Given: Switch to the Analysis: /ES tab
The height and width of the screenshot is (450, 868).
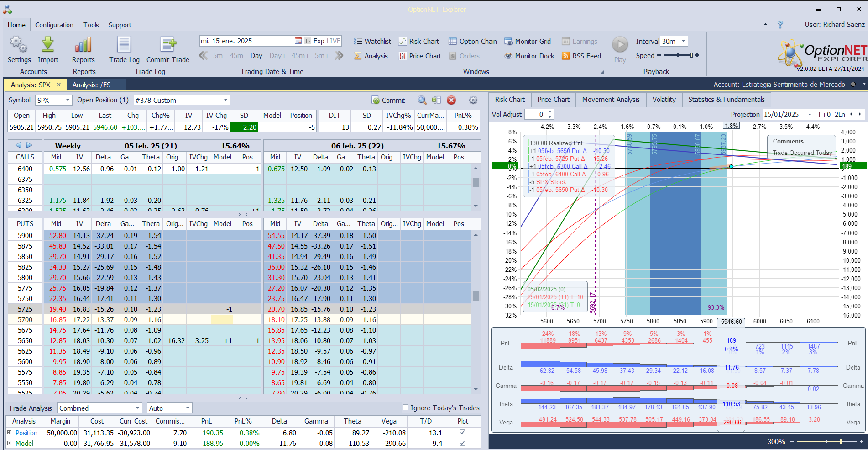Looking at the screenshot, I should (x=91, y=85).
